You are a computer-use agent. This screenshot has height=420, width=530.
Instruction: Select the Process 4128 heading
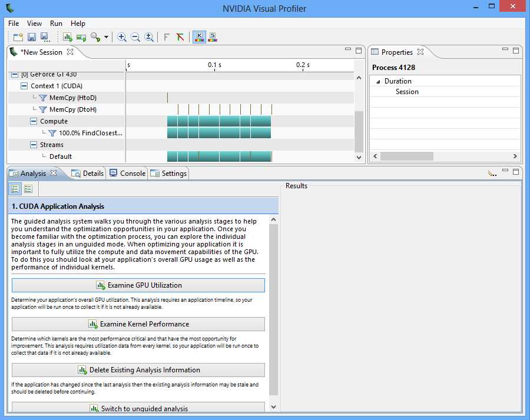point(393,68)
